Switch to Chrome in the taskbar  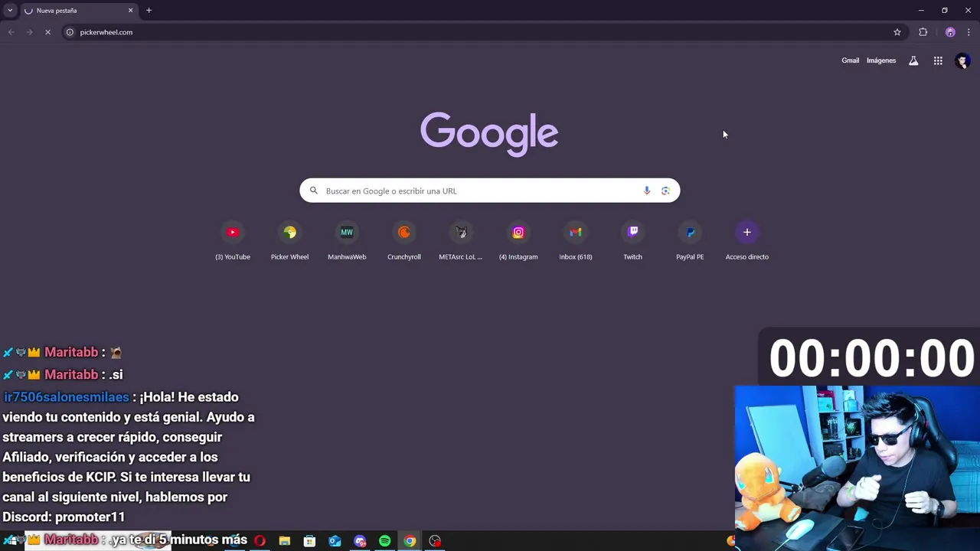[410, 541]
